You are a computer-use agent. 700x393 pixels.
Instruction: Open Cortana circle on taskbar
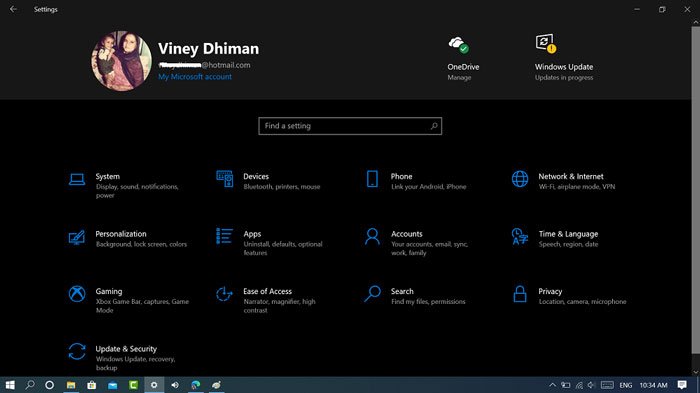pyautogui.click(x=50, y=385)
